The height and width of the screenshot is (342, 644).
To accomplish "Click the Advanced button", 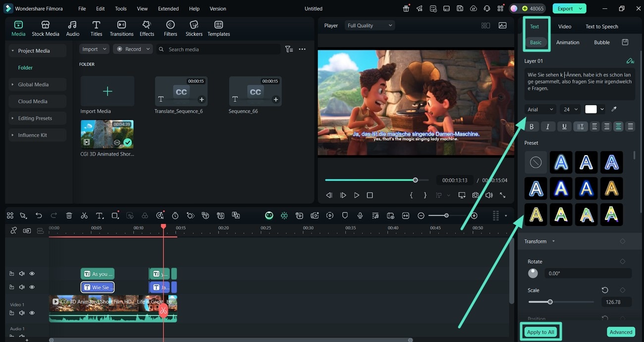I will [x=621, y=332].
